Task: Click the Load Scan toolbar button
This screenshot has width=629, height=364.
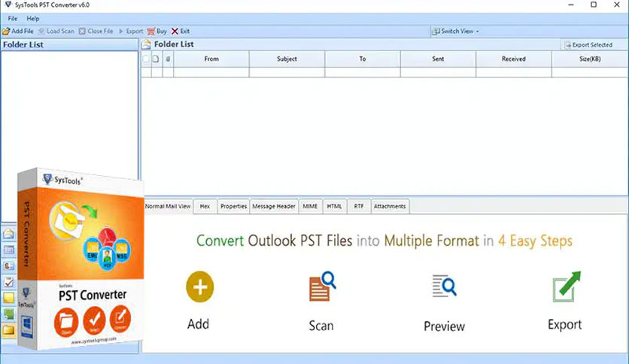Action: pos(56,31)
